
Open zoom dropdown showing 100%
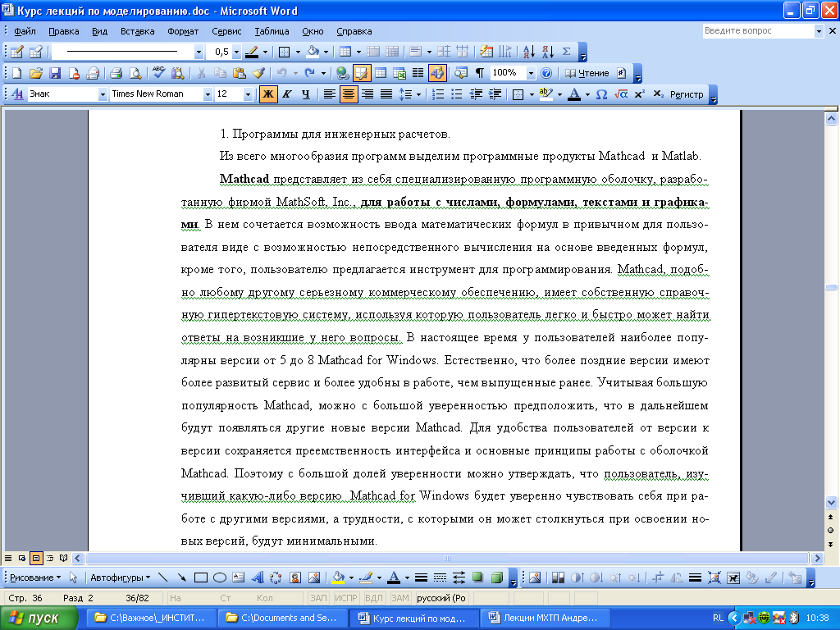coord(531,73)
